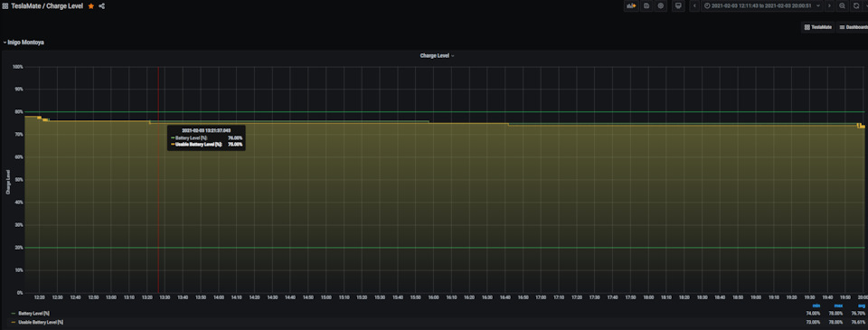The width and height of the screenshot is (868, 330).
Task: Shift time range forward arrow
Action: pyautogui.click(x=829, y=5)
